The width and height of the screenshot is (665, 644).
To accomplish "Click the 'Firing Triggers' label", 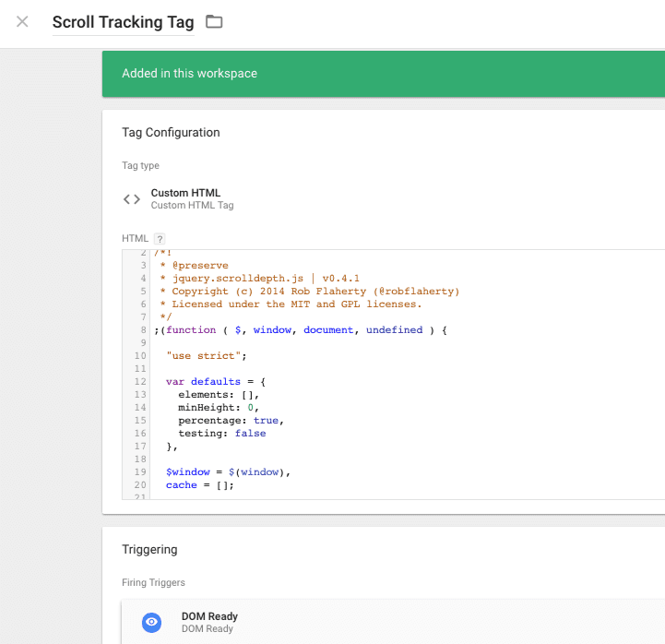I will [153, 582].
